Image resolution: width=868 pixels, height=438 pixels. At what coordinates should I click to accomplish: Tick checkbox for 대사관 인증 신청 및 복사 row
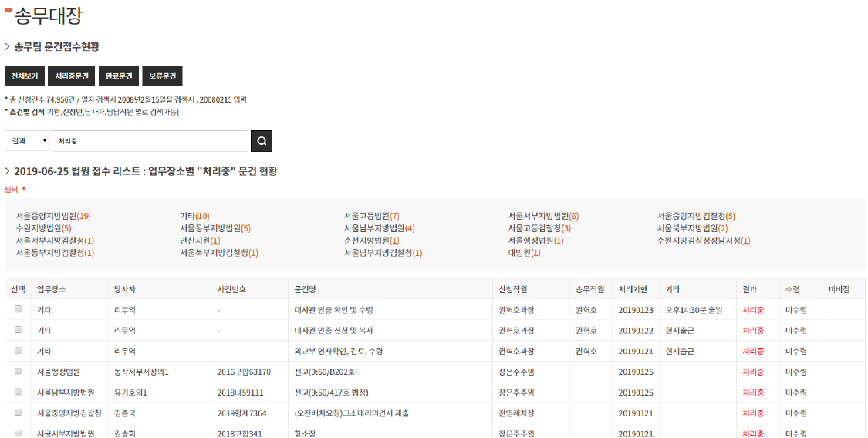[19, 329]
